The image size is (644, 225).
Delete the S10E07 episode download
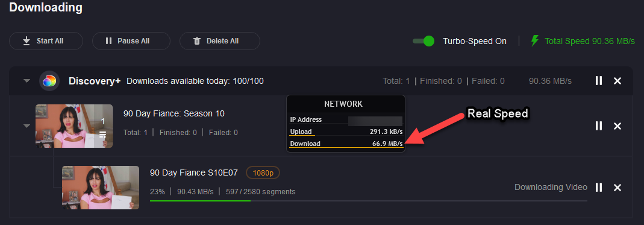(x=617, y=188)
